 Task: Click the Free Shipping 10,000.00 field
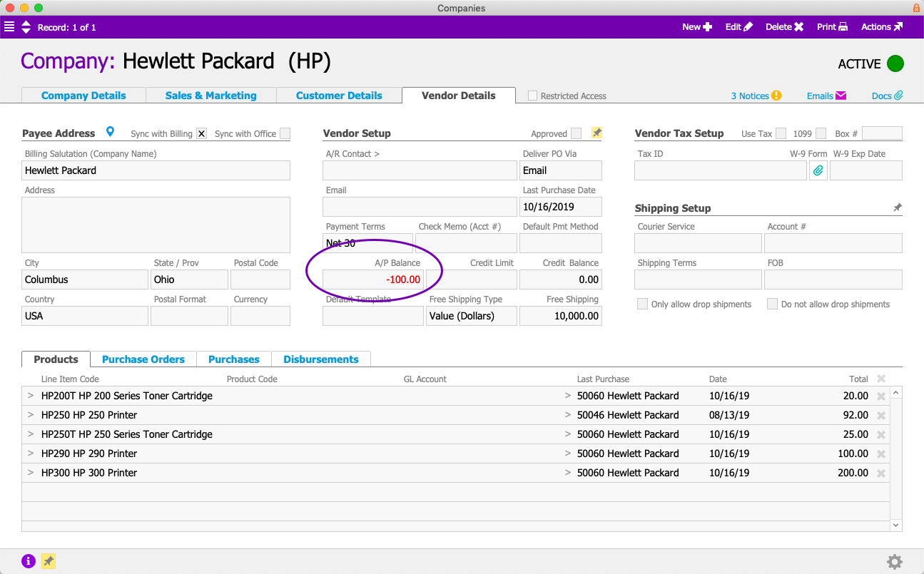[x=561, y=316]
